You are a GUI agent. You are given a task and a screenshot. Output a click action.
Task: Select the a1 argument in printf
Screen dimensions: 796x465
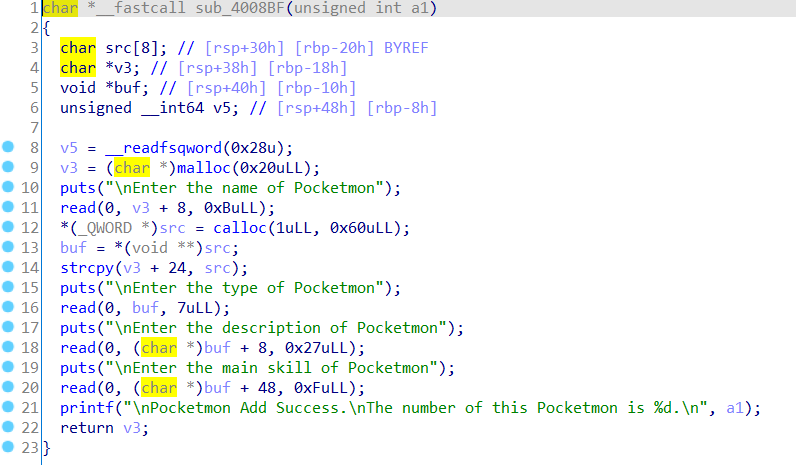tap(734, 408)
